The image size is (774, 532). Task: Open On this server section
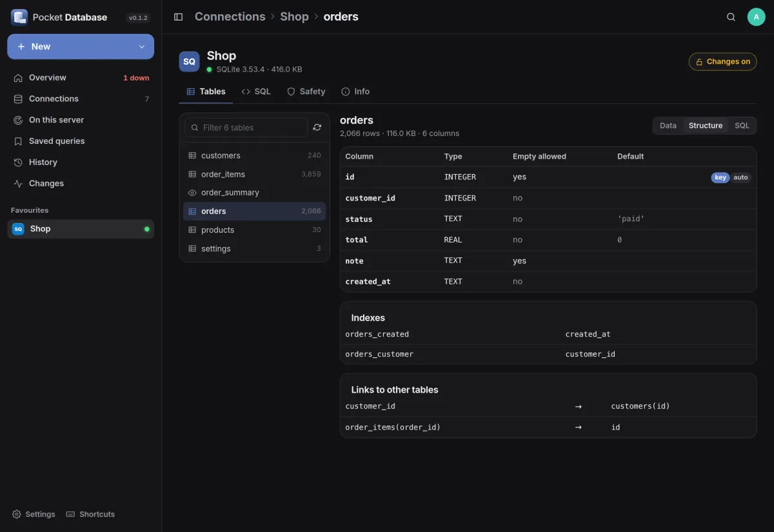click(x=81, y=120)
